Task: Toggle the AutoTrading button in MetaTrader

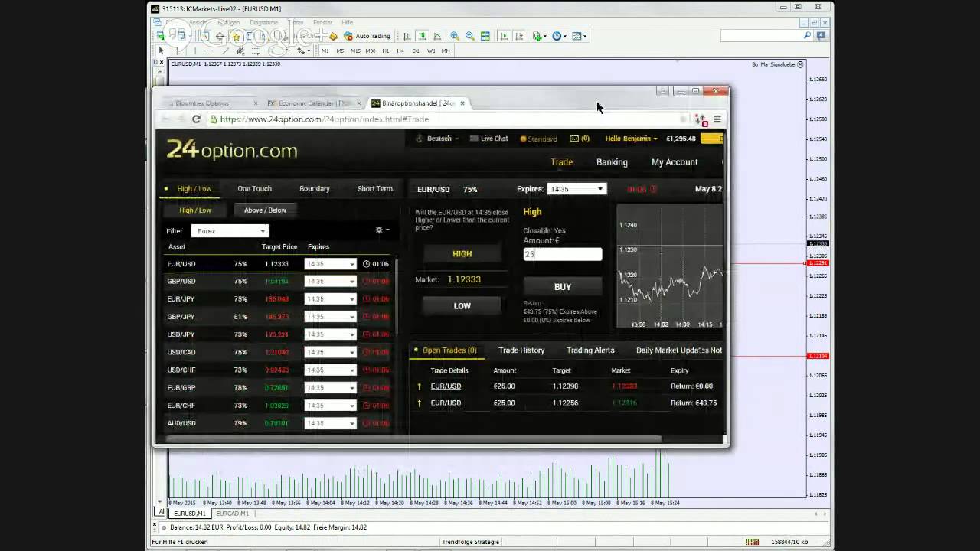Action: tap(367, 36)
